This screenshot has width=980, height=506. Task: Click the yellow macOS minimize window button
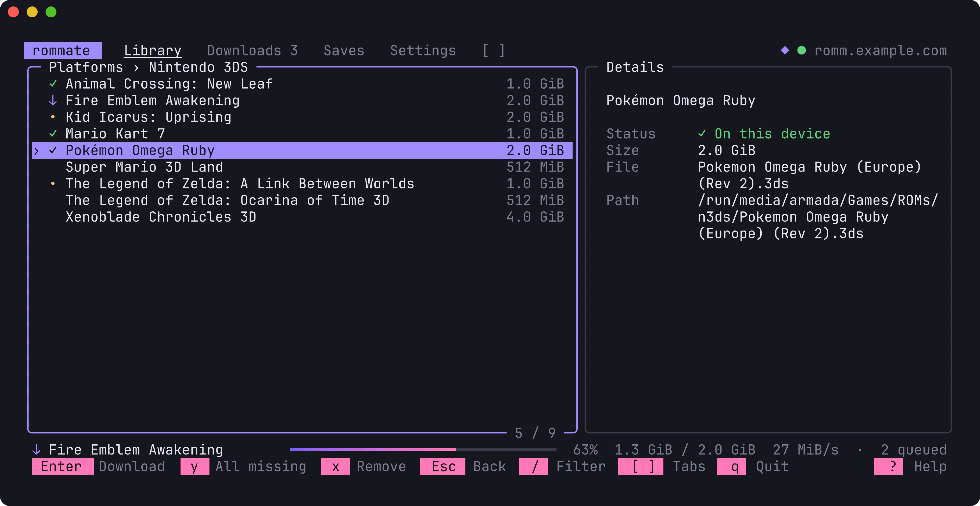tap(32, 12)
